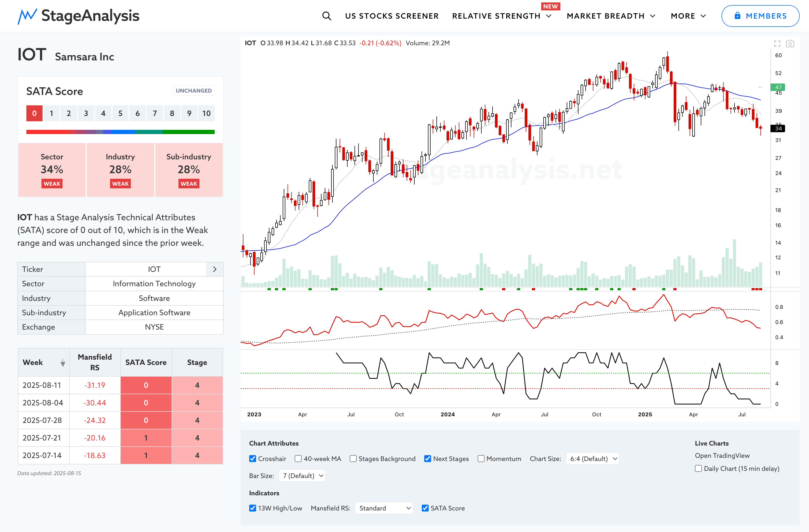809x532 pixels.
Task: Click the NYSE exchange value
Action: [x=154, y=327]
